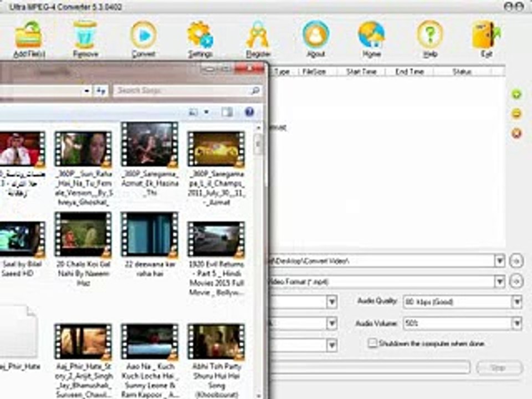
Task: Select blank document file Aaj_Phir_Hate
Action: [19, 331]
